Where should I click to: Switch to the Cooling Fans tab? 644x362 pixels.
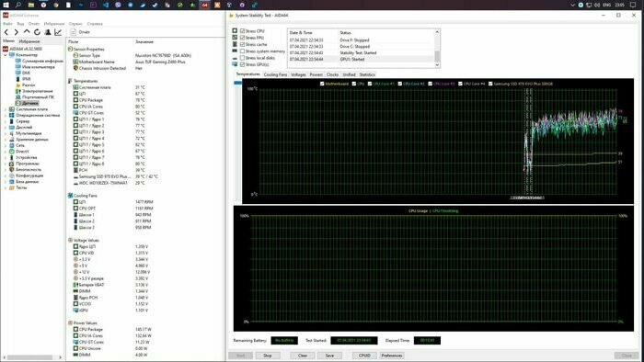click(275, 74)
